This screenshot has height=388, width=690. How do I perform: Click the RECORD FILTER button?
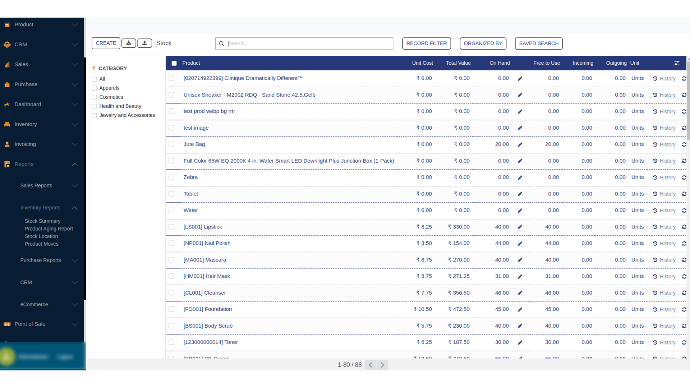[426, 44]
